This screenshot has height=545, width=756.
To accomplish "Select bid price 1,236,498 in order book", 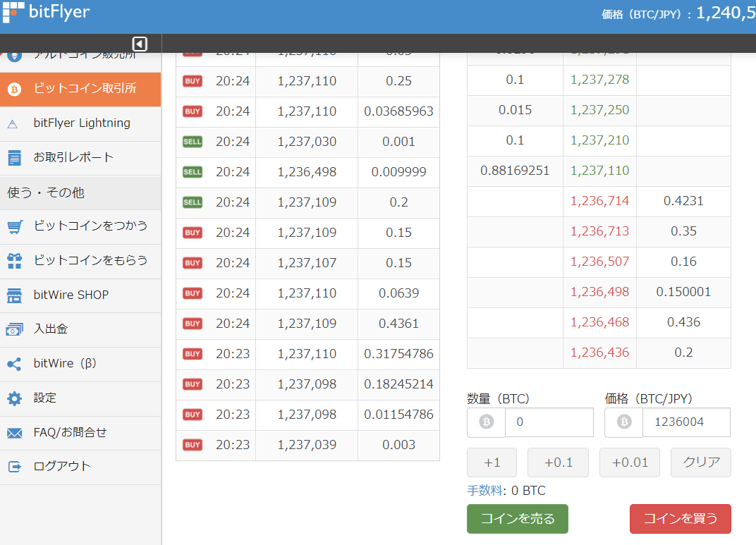I will [599, 293].
